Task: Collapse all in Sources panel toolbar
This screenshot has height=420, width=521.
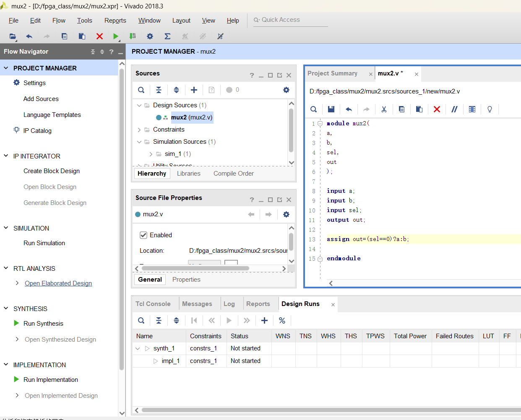Action: click(159, 90)
